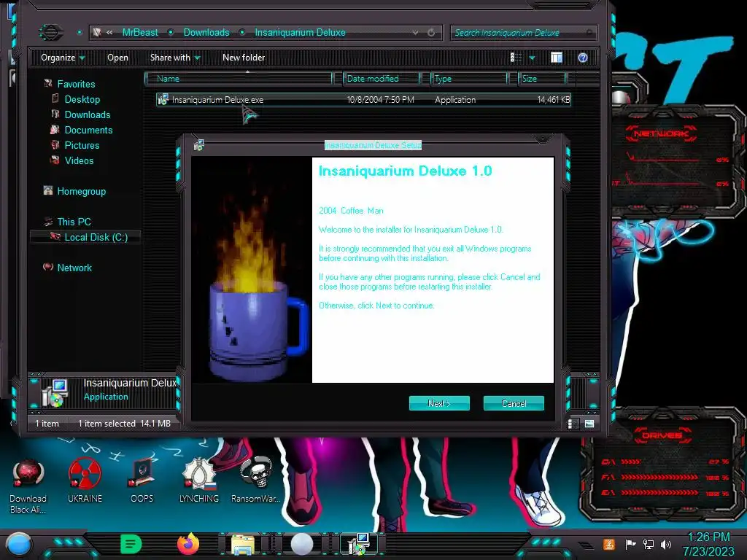Click the Explorer back navigation orb

pos(50,32)
